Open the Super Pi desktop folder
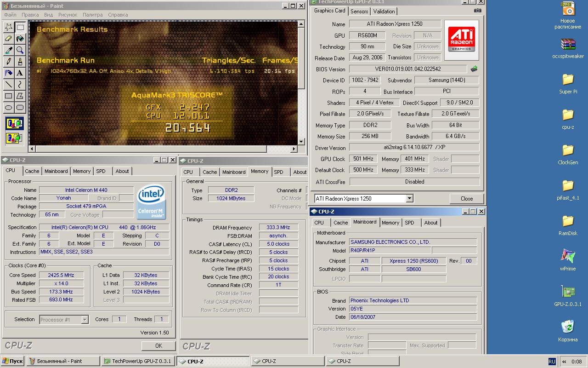 (568, 83)
